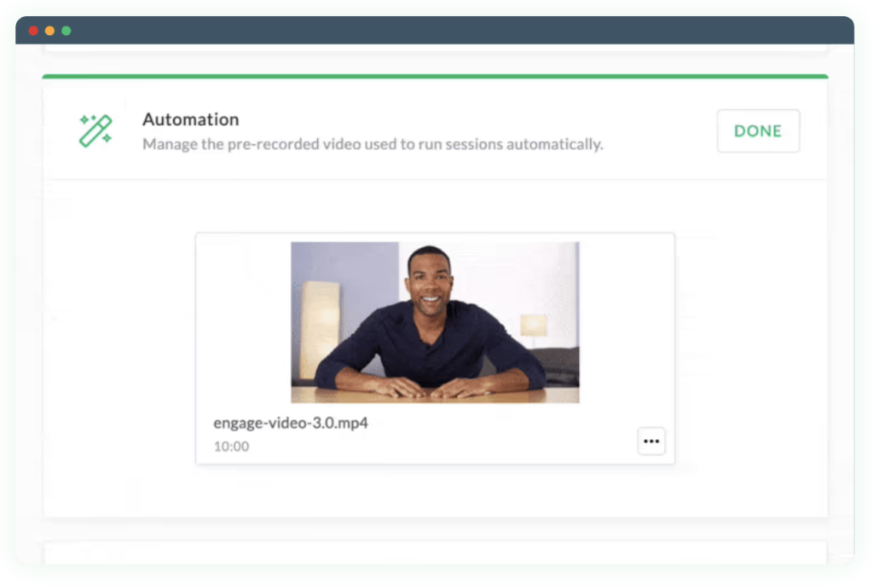This screenshot has width=873, height=588.
Task: Click the Automation magic wand icon
Action: pyautogui.click(x=95, y=131)
